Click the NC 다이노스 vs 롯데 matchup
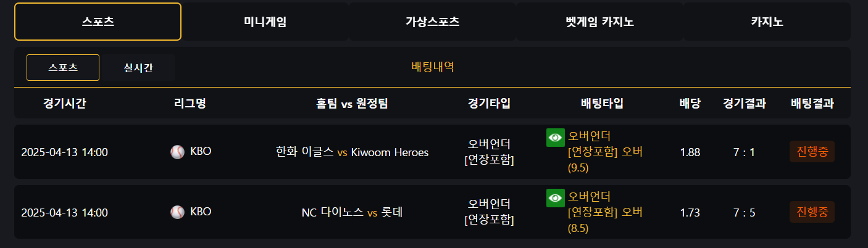Screen dimensions: 868x248 [x=352, y=212]
